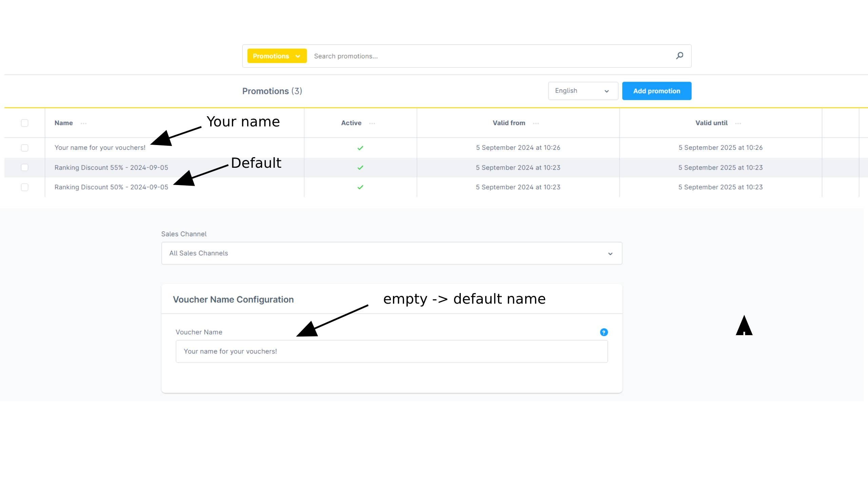Image resolution: width=868 pixels, height=488 pixels.
Task: Open promotion Ranking Discount 50% - 2024-09-05
Action: tap(111, 187)
